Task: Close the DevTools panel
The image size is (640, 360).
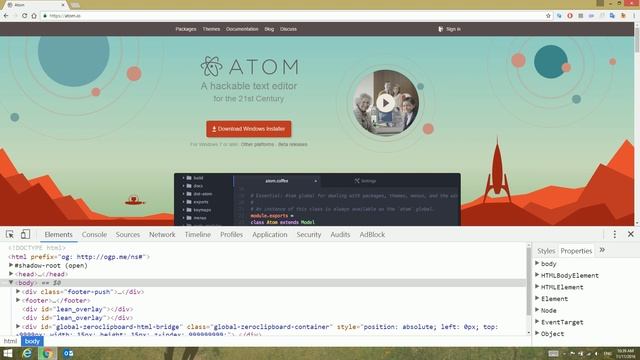Action: pos(631,234)
